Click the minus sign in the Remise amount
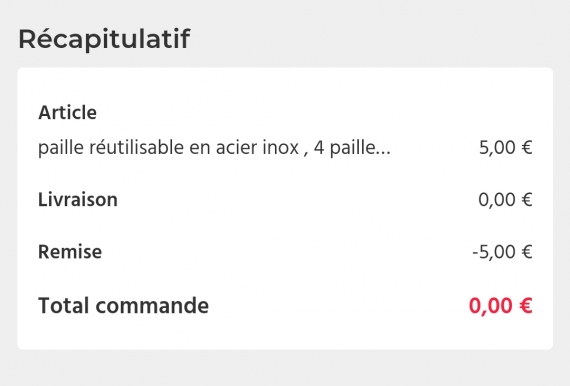 click(x=475, y=253)
